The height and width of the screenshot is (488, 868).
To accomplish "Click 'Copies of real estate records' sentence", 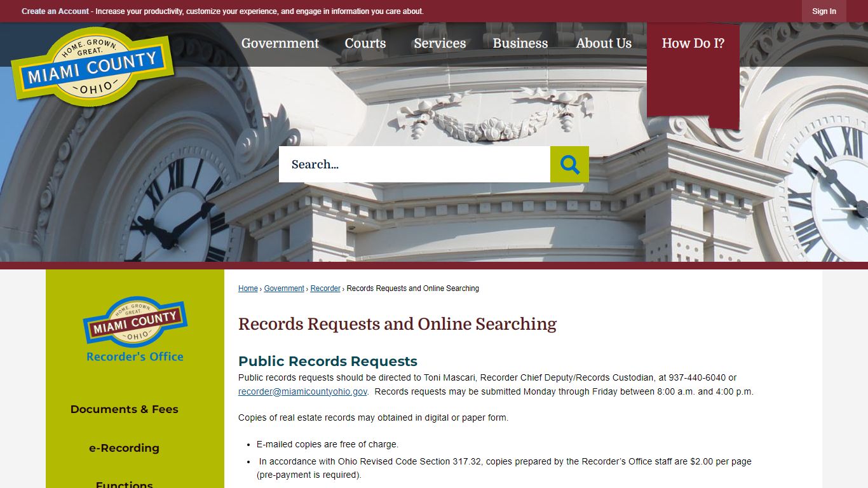I will [x=373, y=417].
